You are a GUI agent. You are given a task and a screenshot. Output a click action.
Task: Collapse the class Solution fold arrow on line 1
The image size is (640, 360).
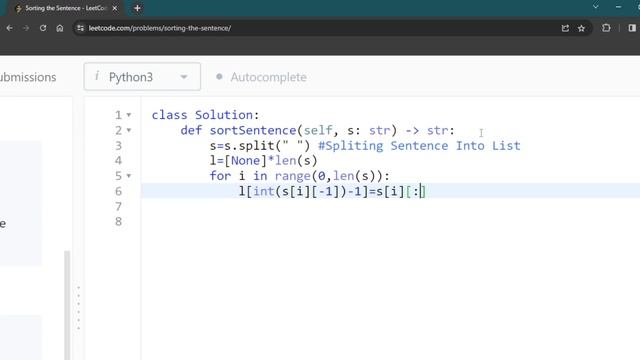(x=129, y=115)
